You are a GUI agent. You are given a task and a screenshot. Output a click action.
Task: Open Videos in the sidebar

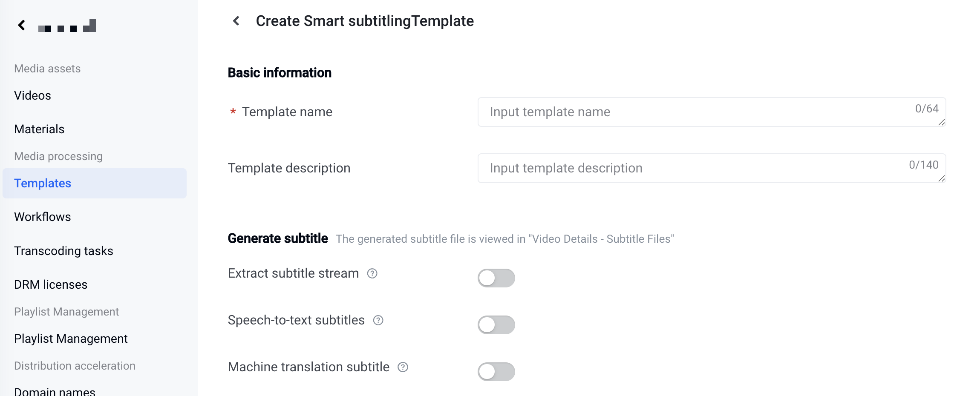[x=32, y=95]
